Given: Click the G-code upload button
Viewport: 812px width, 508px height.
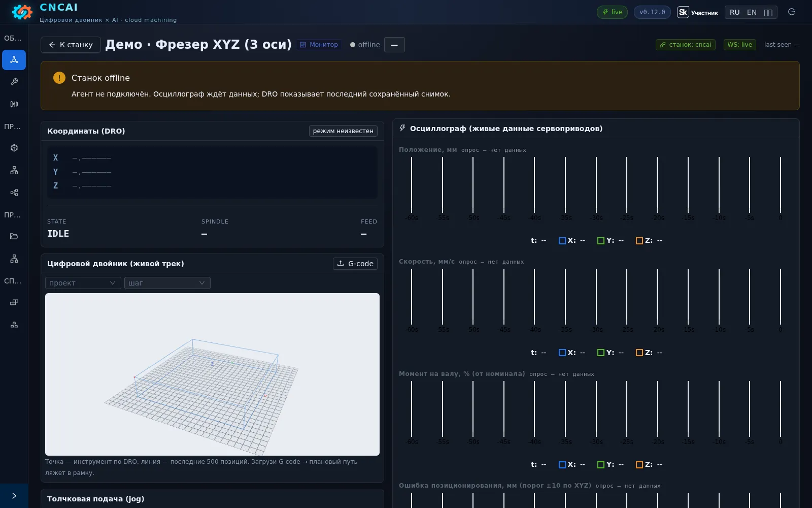Looking at the screenshot, I should [x=355, y=264].
